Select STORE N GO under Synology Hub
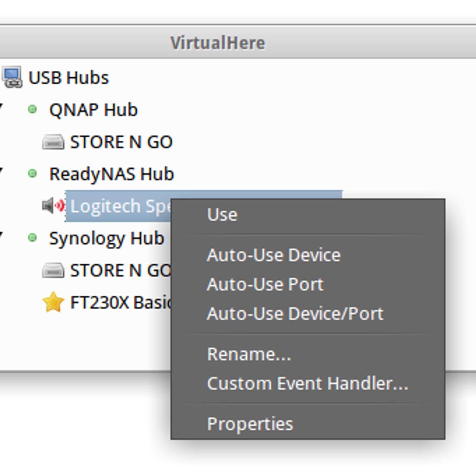Image resolution: width=476 pixels, height=476 pixels. coord(120,270)
